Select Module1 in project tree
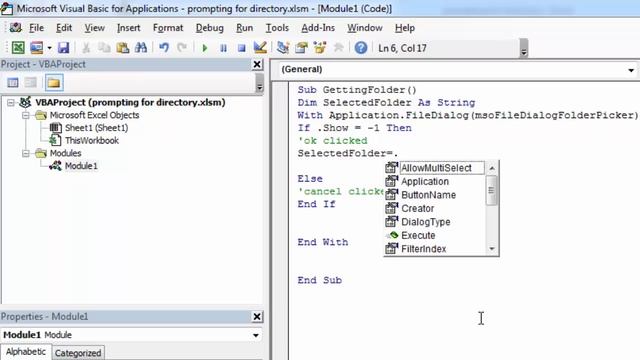This screenshot has height=360, width=640. tap(81, 166)
